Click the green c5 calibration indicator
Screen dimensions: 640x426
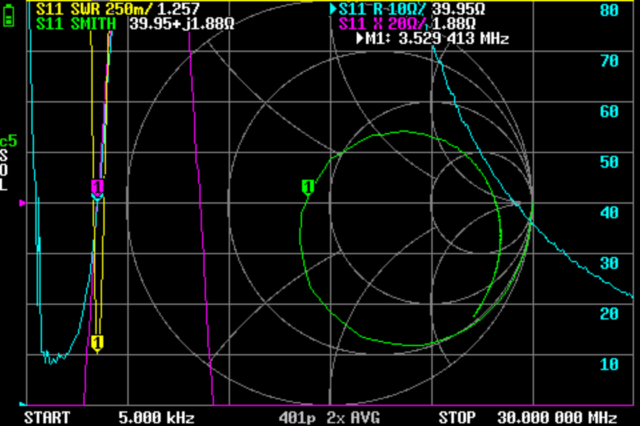click(x=9, y=141)
